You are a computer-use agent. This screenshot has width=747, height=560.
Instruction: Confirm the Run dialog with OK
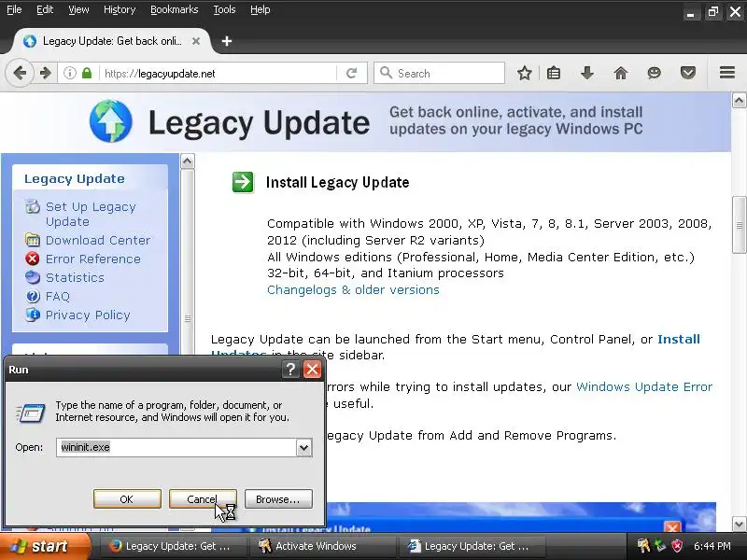coord(127,499)
